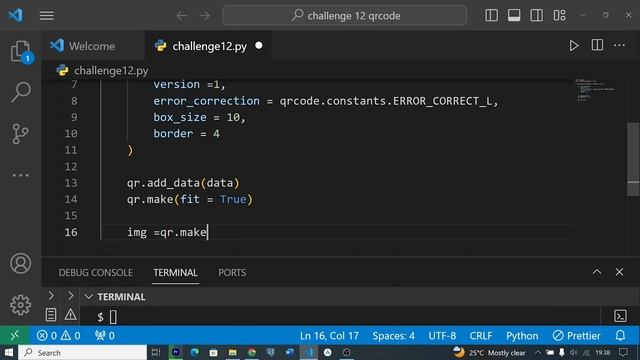Expand first chevron left of TERMINAL header
The width and height of the screenshot is (640, 360).
[51, 296]
